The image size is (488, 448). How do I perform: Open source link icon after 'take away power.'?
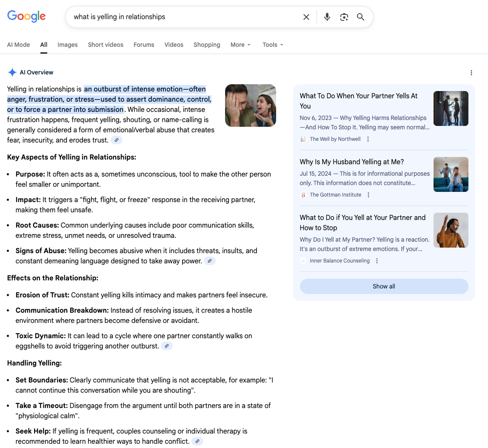coord(210,261)
